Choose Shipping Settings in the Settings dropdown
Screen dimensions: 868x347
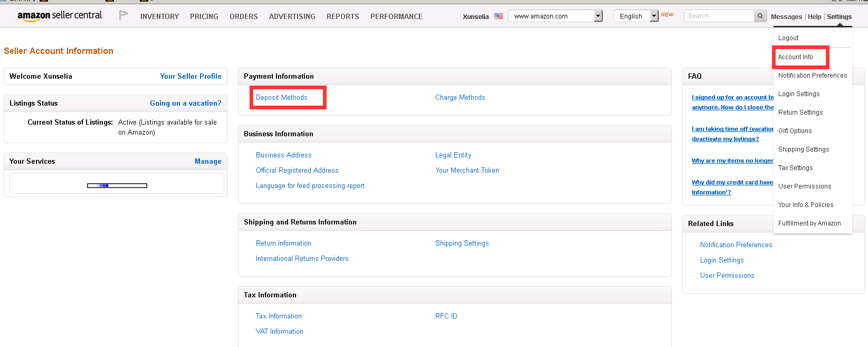point(804,149)
